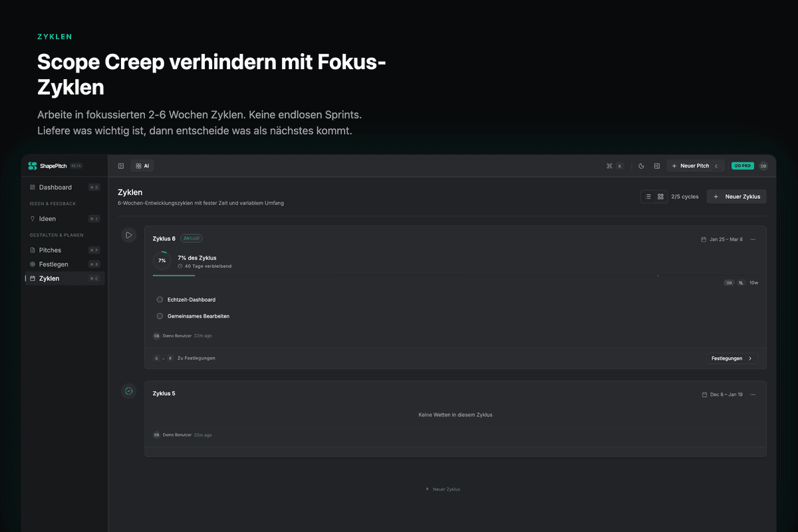Go to Dashboard in the sidebar

(x=55, y=188)
